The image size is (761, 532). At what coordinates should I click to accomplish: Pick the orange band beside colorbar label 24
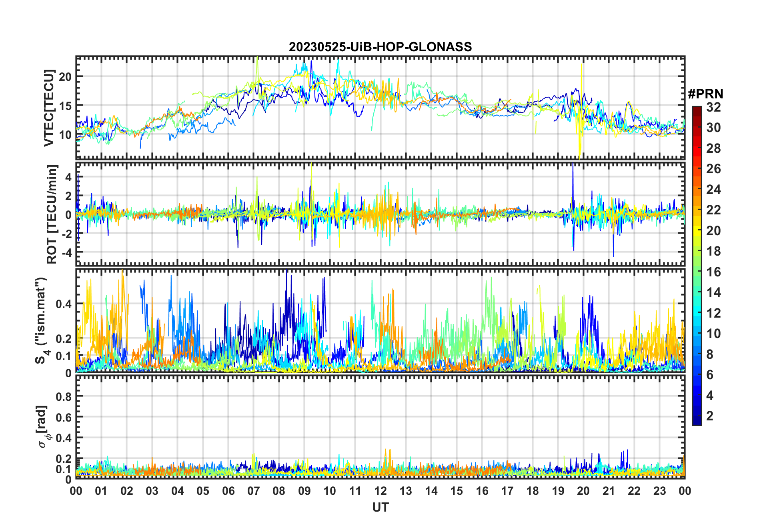(697, 190)
